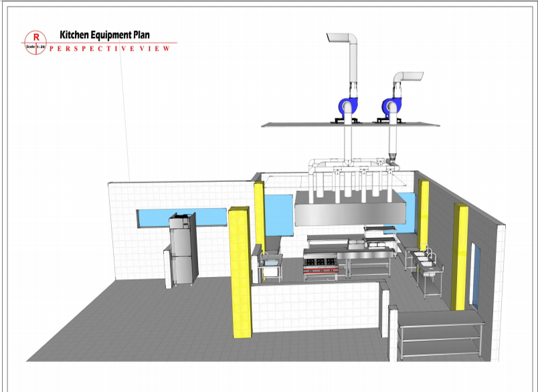Pick the far right yellow column
Screen dimensions: 538x392
pyautogui.click(x=460, y=257)
